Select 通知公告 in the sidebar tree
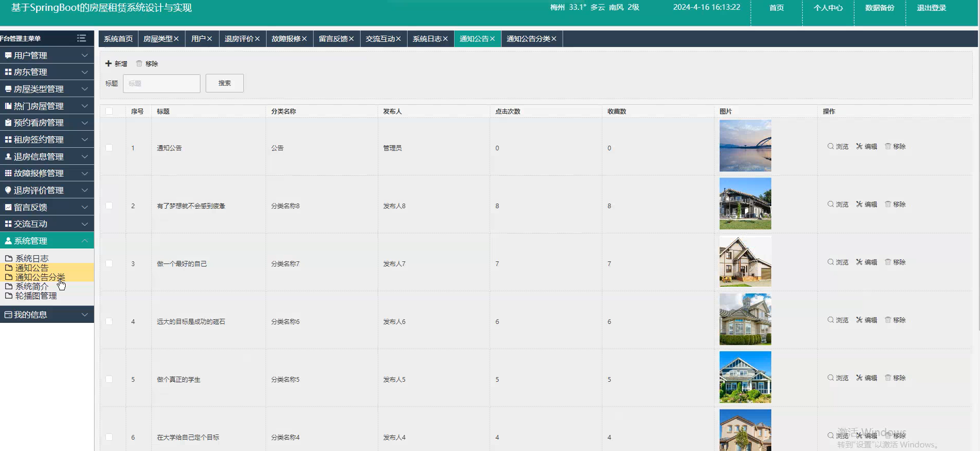 click(x=32, y=268)
